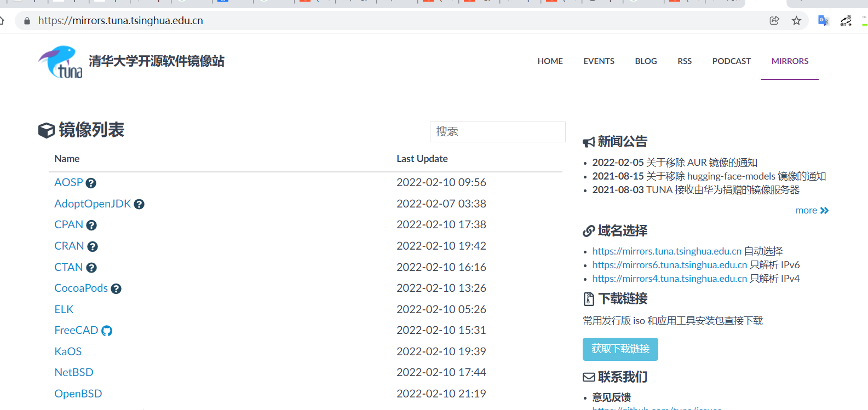Click the Last Update column header

tap(422, 159)
